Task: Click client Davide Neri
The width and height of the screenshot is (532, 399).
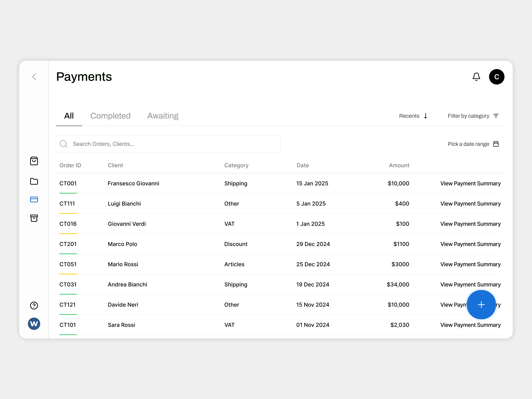Action: (x=123, y=305)
